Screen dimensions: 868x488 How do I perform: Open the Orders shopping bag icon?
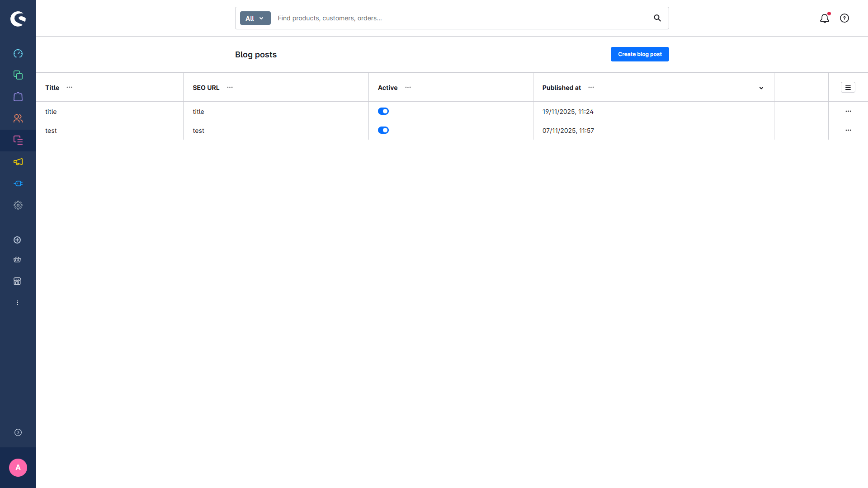pyautogui.click(x=18, y=97)
